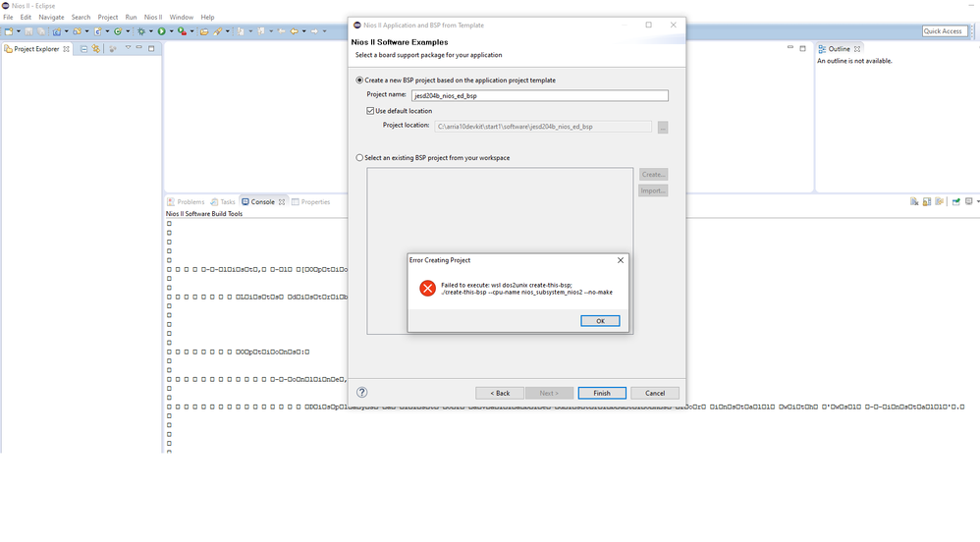Open the Display Selected Console dropdown arrow
The width and height of the screenshot is (980, 542).
pyautogui.click(x=977, y=201)
